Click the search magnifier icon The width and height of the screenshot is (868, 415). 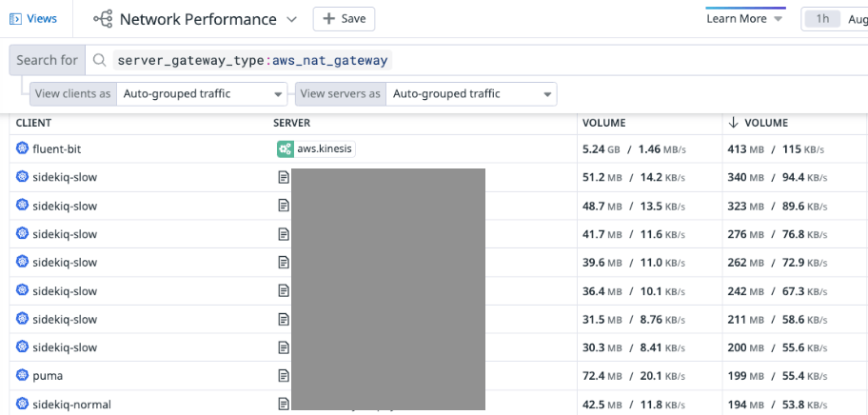pos(99,60)
